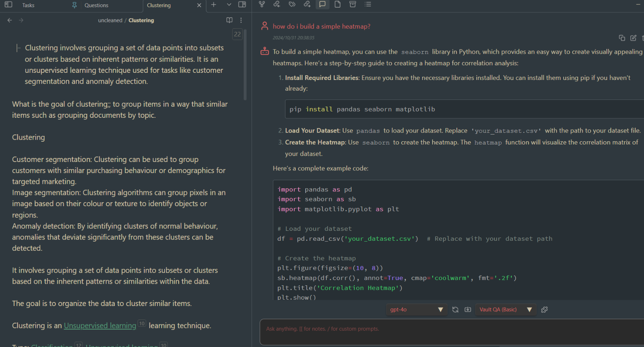Click the pip install code block
The height and width of the screenshot is (347, 644).
coord(464,109)
